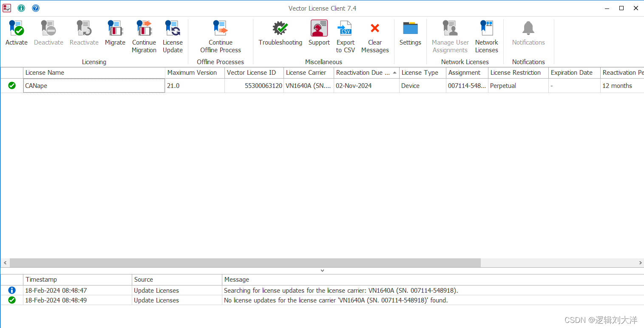Export license list to CSV

(346, 37)
